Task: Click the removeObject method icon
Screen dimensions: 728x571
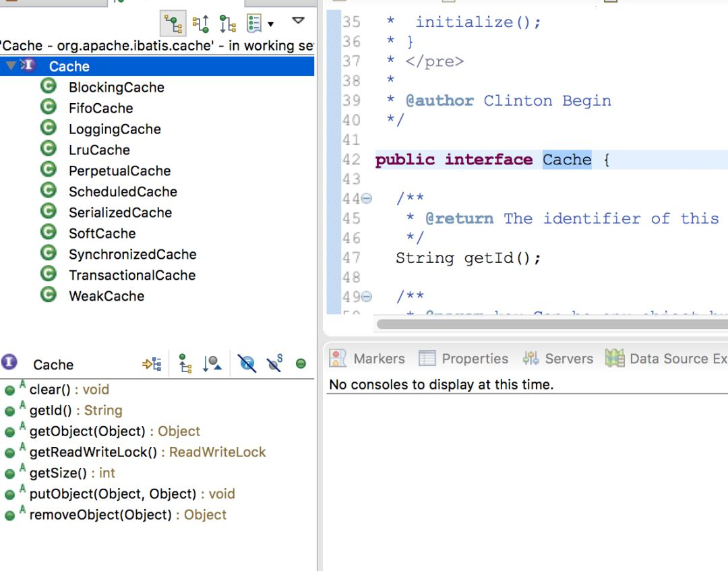Action: [9, 516]
